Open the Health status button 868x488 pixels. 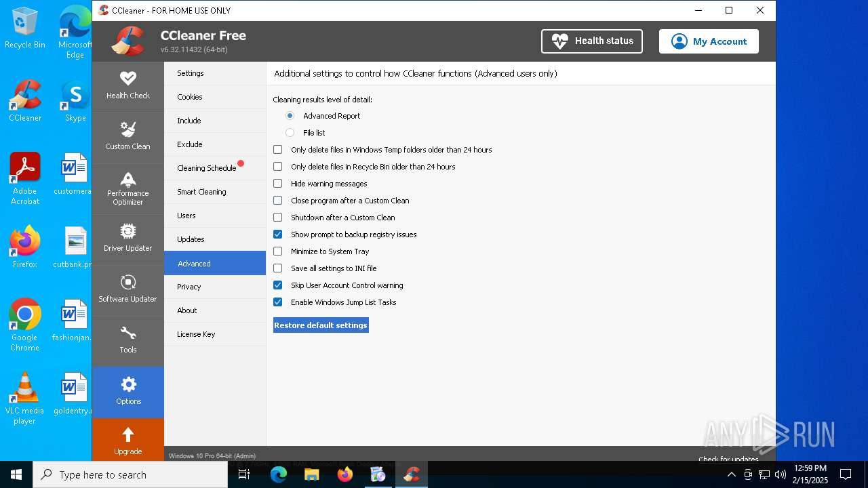[x=592, y=41]
